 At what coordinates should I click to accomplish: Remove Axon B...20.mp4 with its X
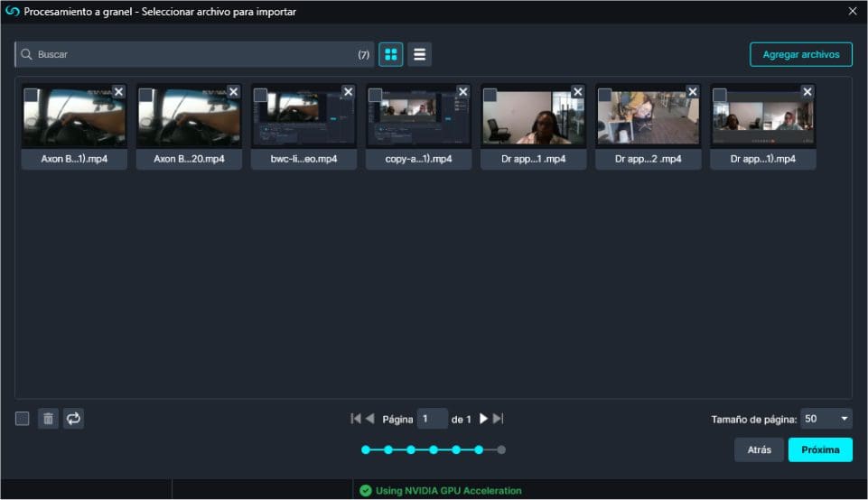coord(234,92)
